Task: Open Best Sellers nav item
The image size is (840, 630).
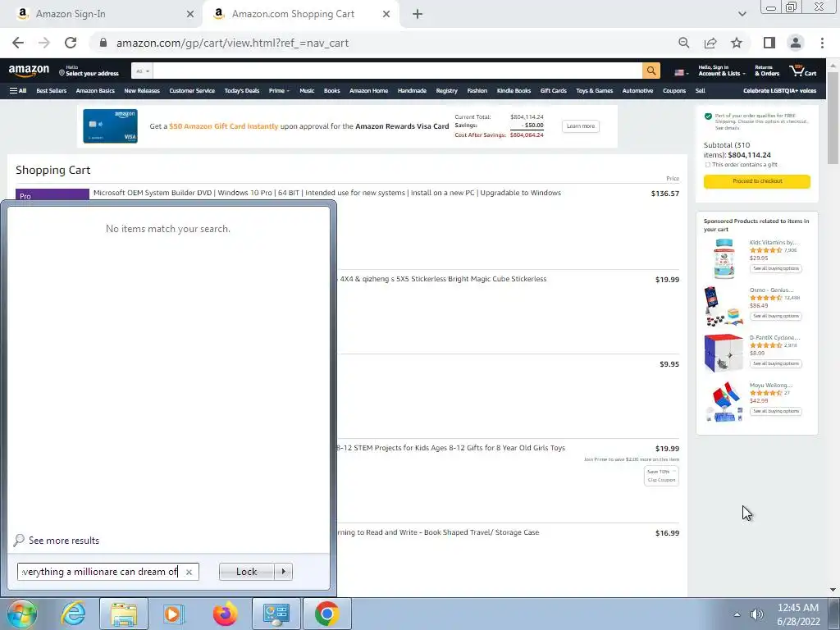Action: (x=52, y=90)
